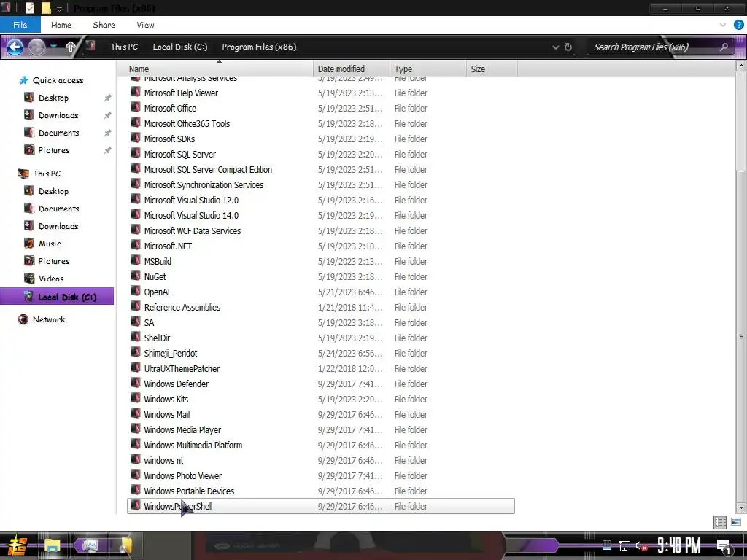Viewport: 747px width, 560px height.
Task: Switch to the Home ribbon tab
Action: 61,25
